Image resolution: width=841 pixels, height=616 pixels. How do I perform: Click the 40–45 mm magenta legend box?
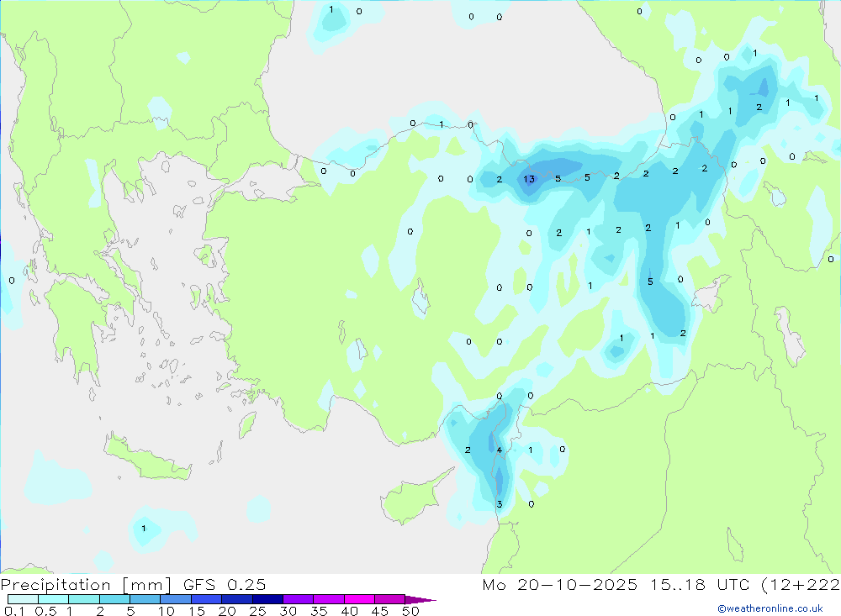(359, 599)
